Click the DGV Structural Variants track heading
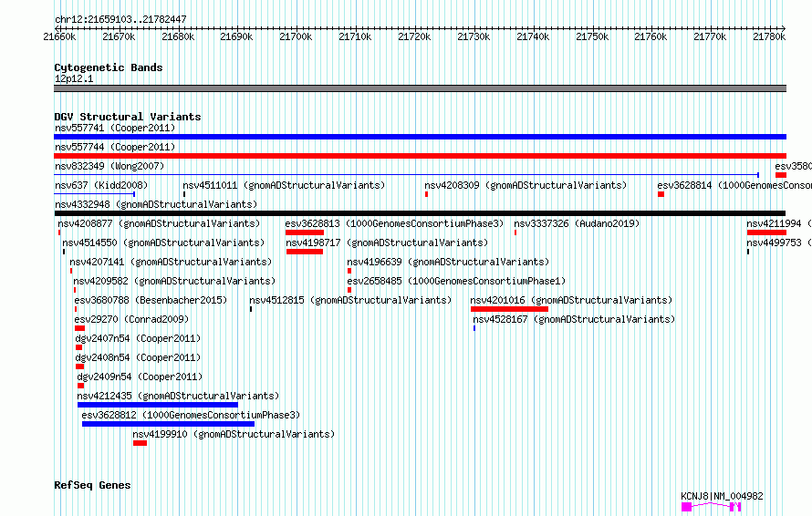The image size is (812, 516). 128,117
